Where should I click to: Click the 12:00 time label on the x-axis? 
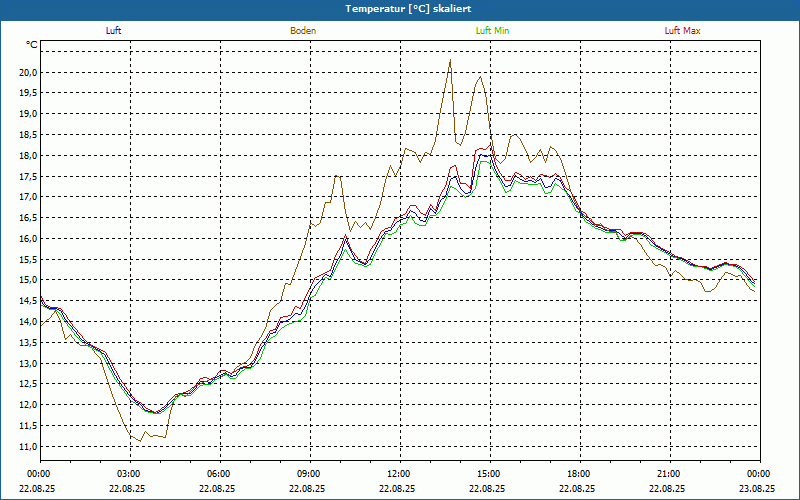click(x=399, y=474)
